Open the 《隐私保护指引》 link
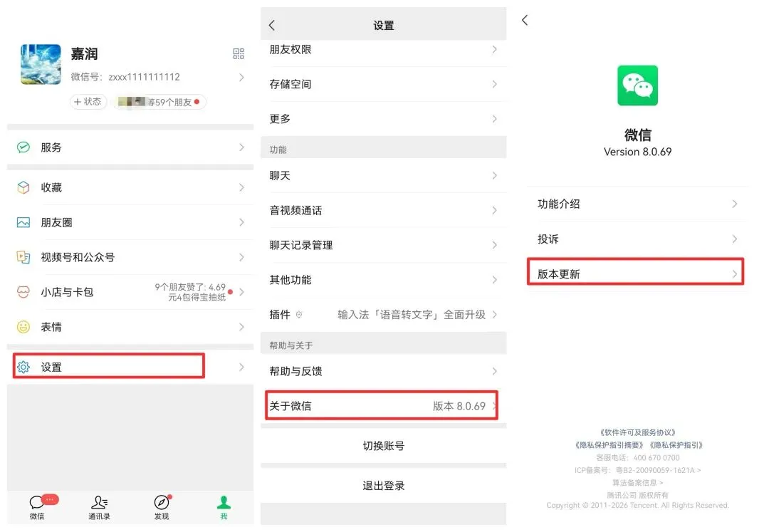 coord(676,445)
